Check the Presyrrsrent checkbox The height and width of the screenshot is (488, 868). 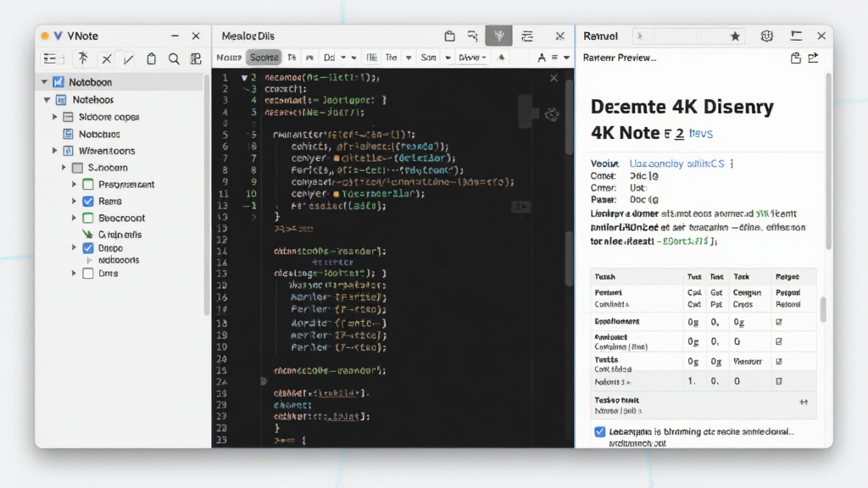[88, 184]
